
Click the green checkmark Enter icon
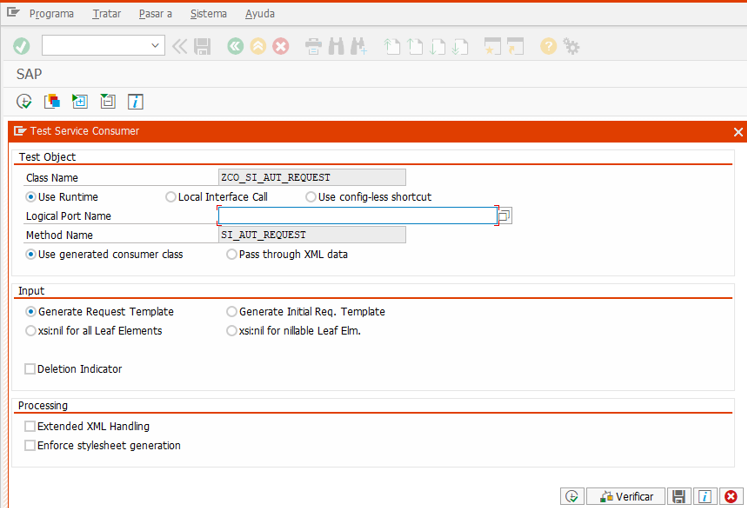click(x=21, y=46)
